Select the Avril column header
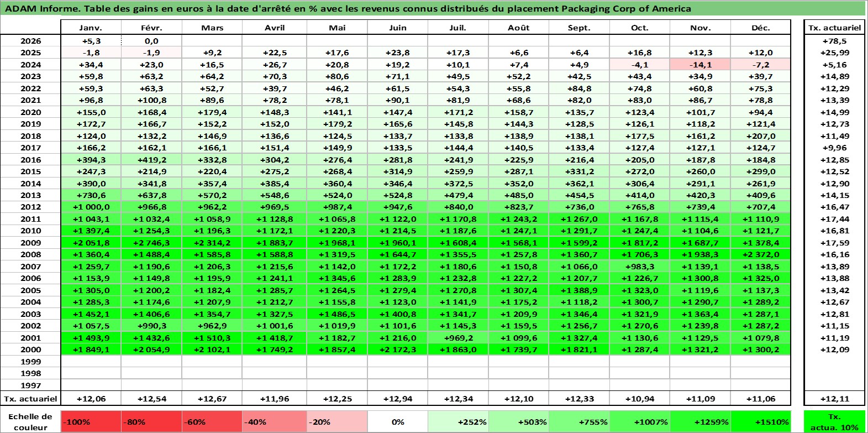The height and width of the screenshot is (433, 868). point(275,28)
